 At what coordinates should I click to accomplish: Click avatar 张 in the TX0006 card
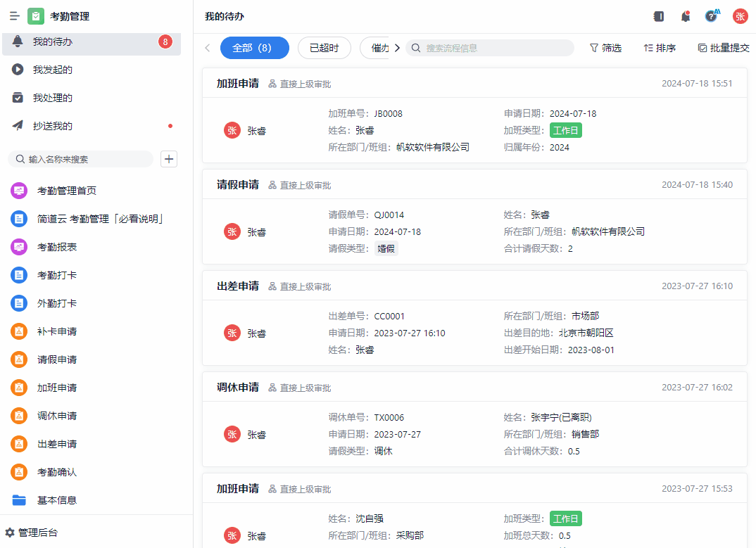click(x=232, y=434)
